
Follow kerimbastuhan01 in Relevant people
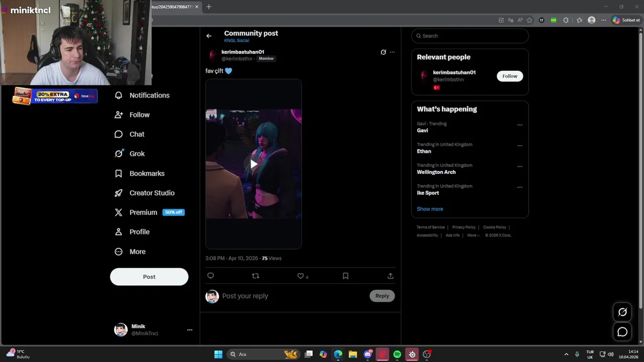tap(510, 76)
